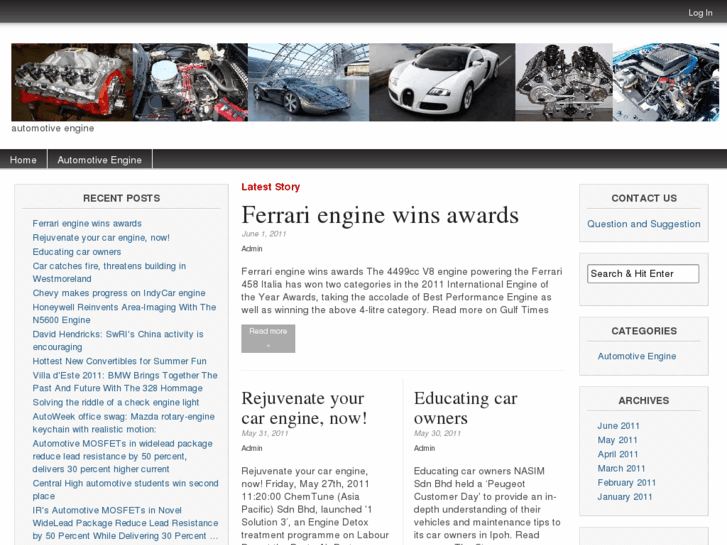Click the CONTACT US widget heading

[644, 198]
